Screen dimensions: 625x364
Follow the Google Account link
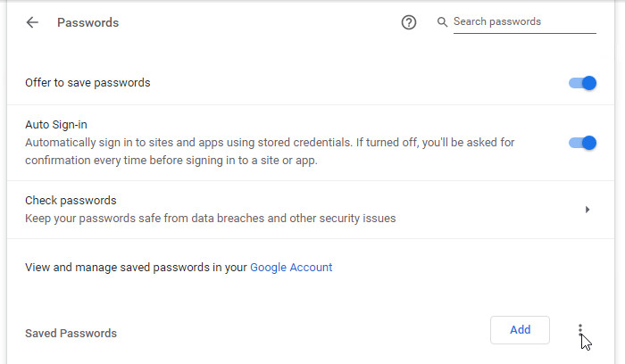tap(291, 267)
